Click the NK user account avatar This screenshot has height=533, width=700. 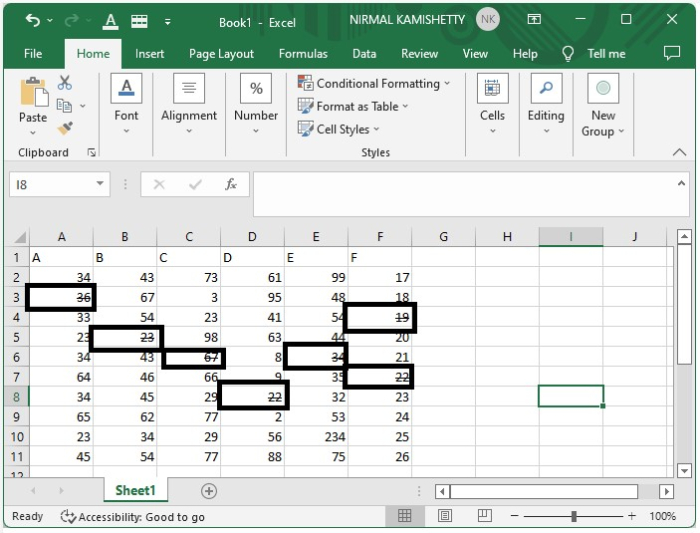(488, 20)
